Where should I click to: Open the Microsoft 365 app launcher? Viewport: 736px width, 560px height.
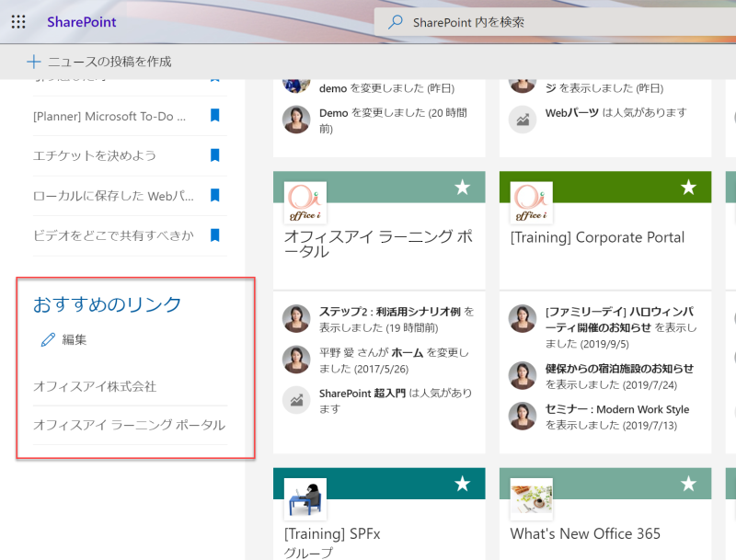point(17,20)
